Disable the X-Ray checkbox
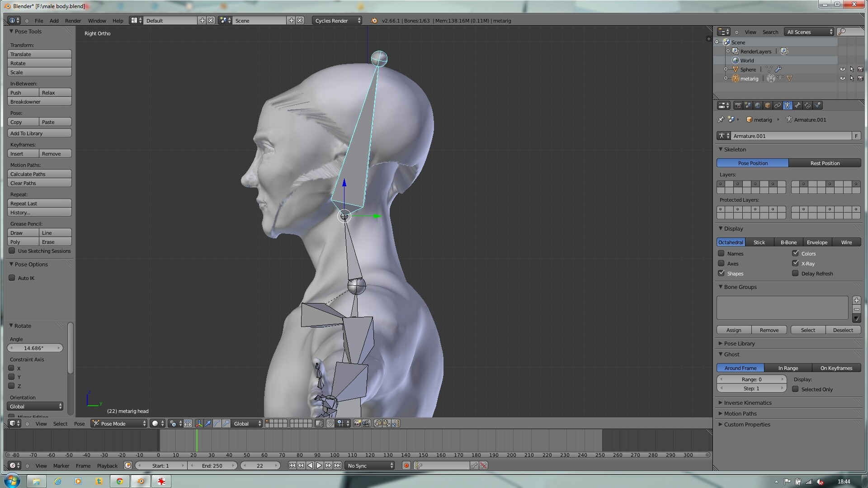 [795, 263]
